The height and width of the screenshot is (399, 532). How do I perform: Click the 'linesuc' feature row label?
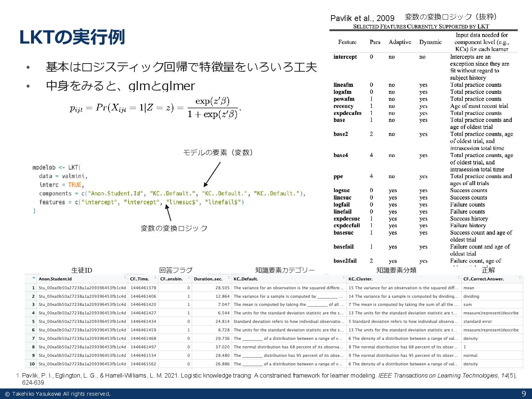click(x=342, y=198)
